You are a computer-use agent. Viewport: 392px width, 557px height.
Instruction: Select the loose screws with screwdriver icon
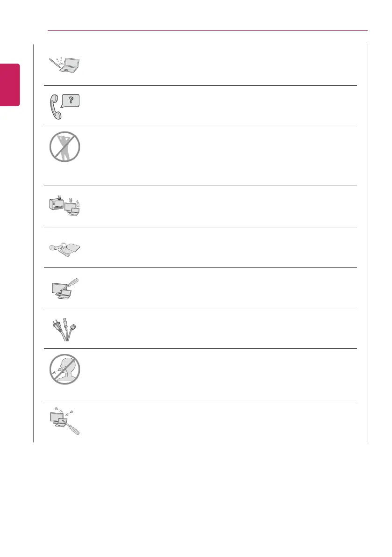[x=64, y=421]
